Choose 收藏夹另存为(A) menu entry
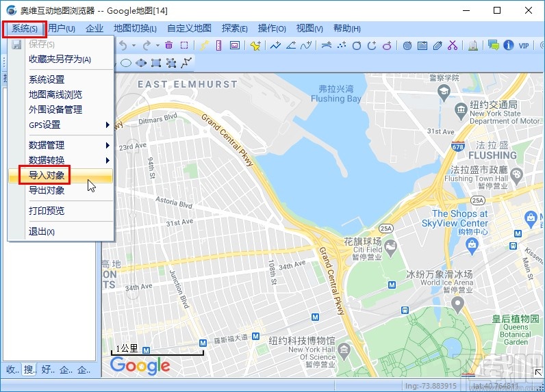Viewport: 545px width, 392px height. click(61, 60)
